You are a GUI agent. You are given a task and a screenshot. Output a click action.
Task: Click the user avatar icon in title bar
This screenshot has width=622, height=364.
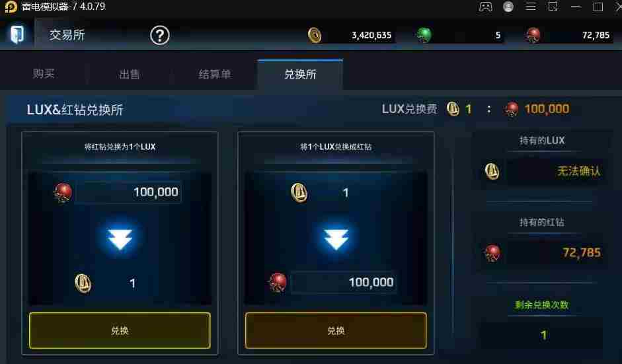(508, 7)
